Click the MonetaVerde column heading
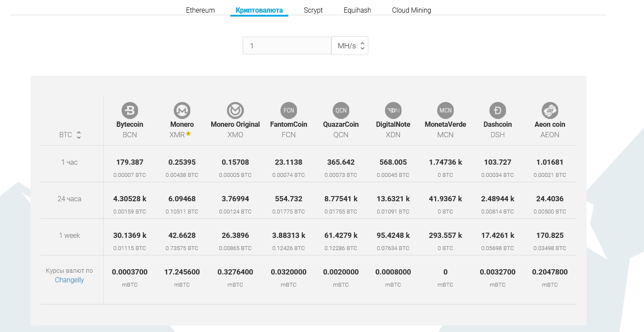 [445, 124]
